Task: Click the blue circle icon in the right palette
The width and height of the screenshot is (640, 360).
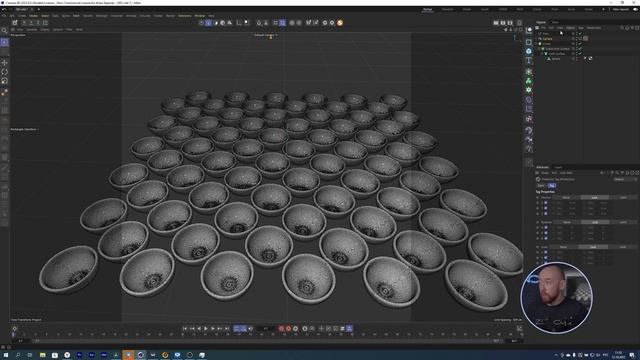Action: point(529,51)
